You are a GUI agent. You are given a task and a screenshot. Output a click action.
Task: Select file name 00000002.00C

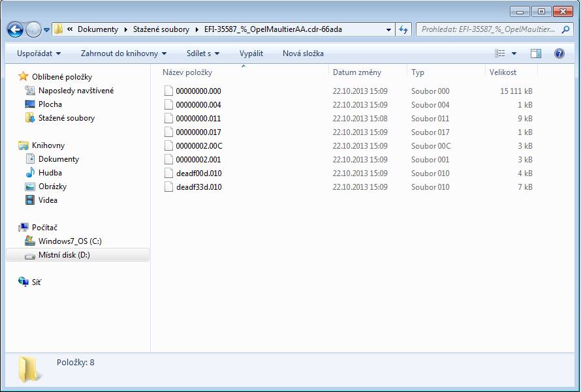pyautogui.click(x=199, y=146)
